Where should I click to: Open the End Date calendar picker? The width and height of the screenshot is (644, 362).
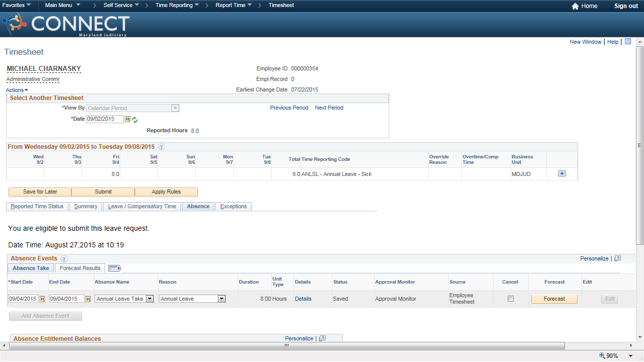click(88, 299)
